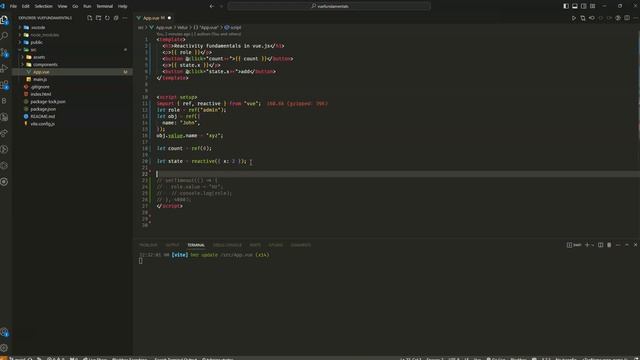Open README.md in Explorer
This screenshot has width=640, height=360.
[x=42, y=116]
